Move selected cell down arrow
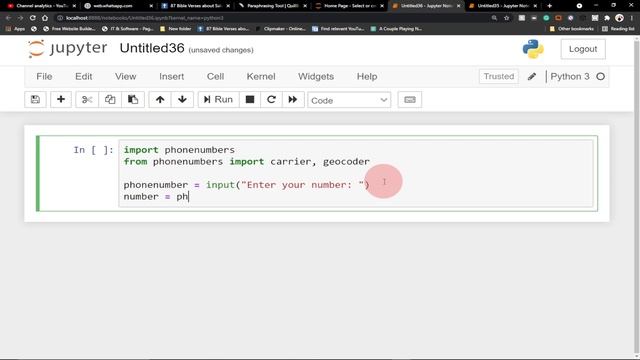The image size is (640, 360). pyautogui.click(x=182, y=100)
